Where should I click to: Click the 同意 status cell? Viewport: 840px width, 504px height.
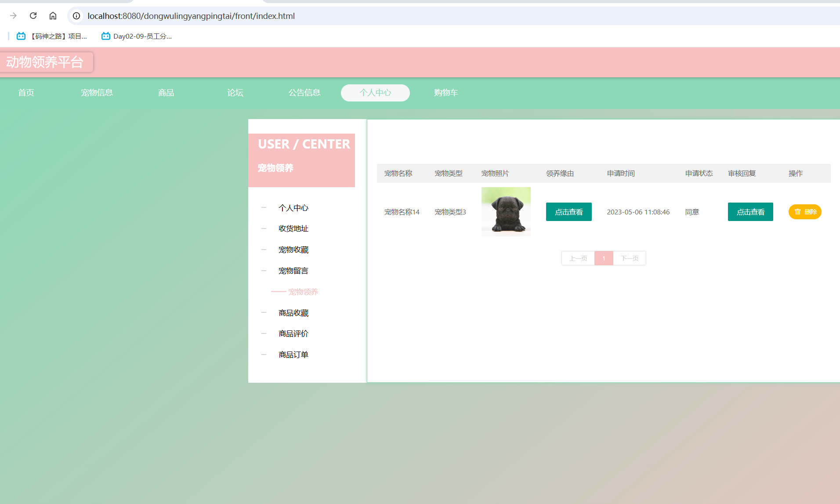(692, 212)
